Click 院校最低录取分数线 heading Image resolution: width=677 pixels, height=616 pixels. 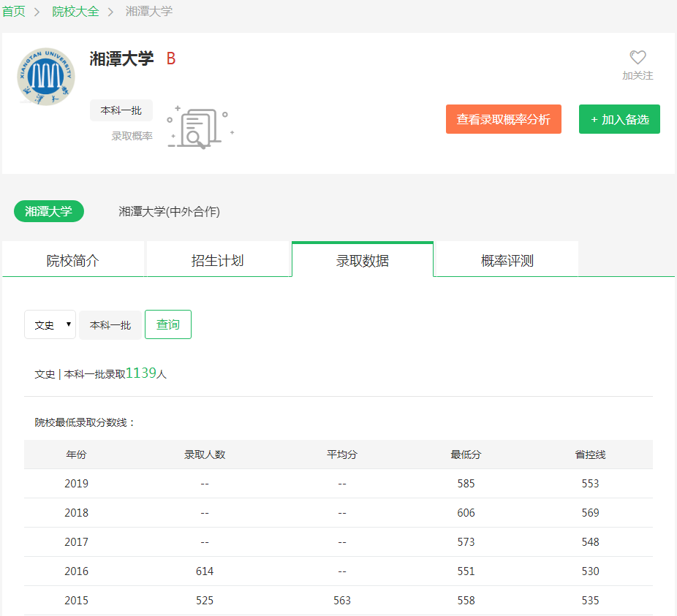click(85, 422)
